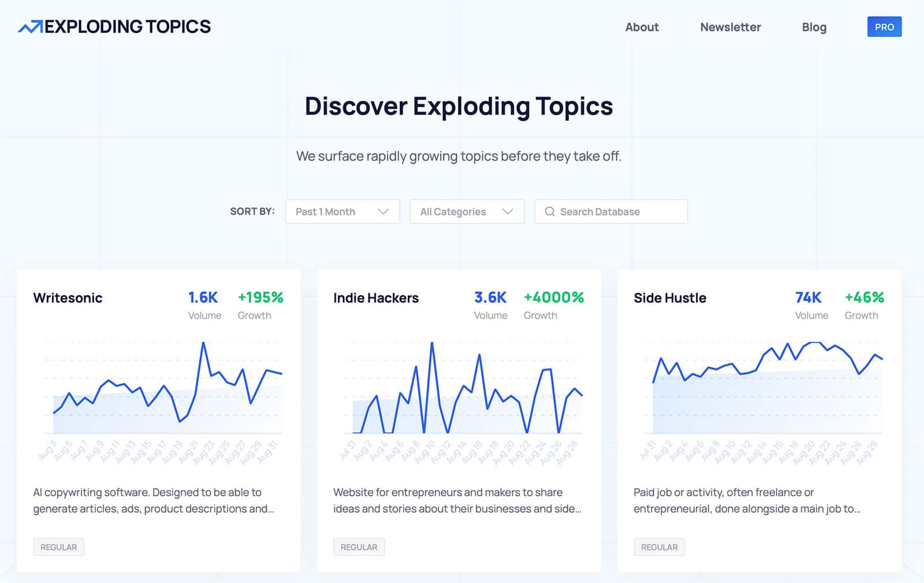Open the Past 1 Month dropdown

[x=342, y=211]
